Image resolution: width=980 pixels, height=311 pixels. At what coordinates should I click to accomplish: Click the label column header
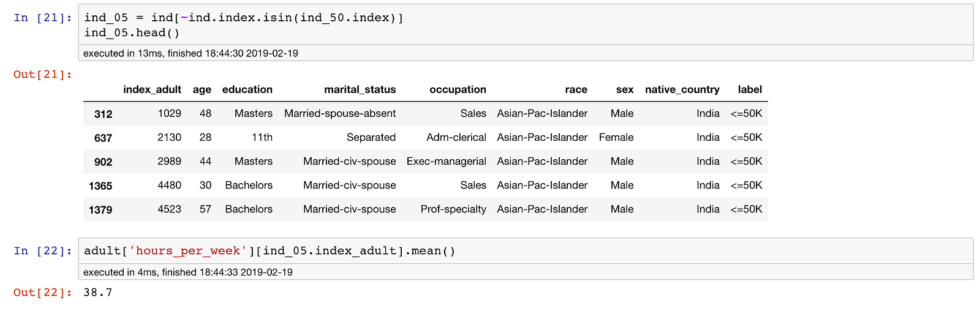coord(750,89)
